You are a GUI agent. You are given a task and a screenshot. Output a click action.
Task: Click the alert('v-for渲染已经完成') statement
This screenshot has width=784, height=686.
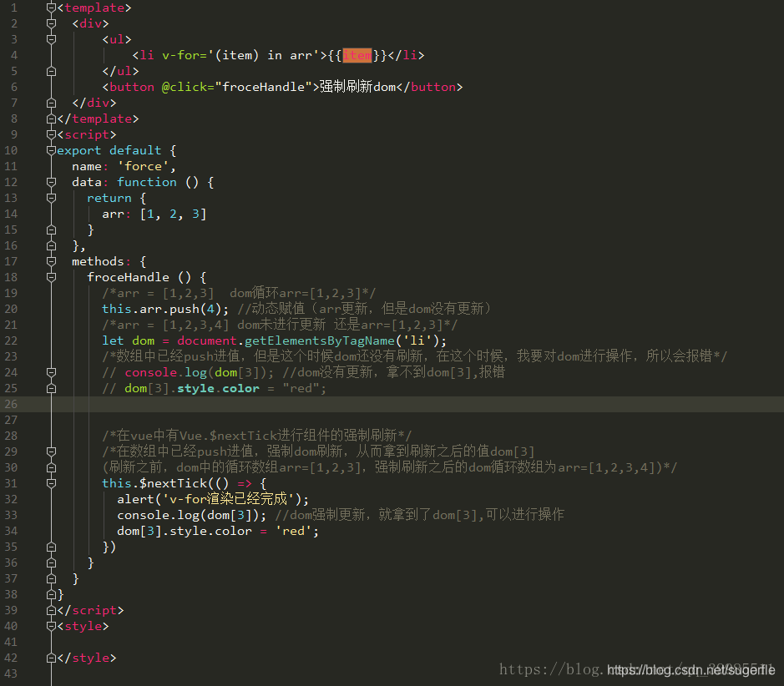[x=213, y=499]
